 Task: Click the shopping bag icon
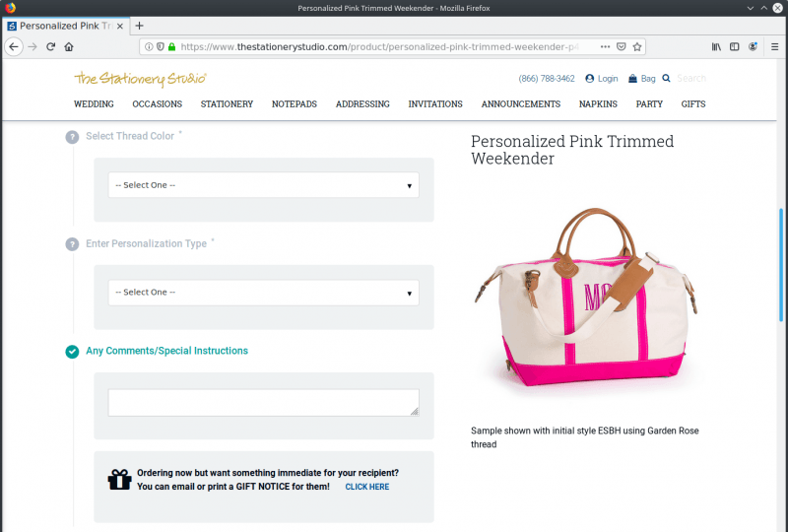coord(632,79)
